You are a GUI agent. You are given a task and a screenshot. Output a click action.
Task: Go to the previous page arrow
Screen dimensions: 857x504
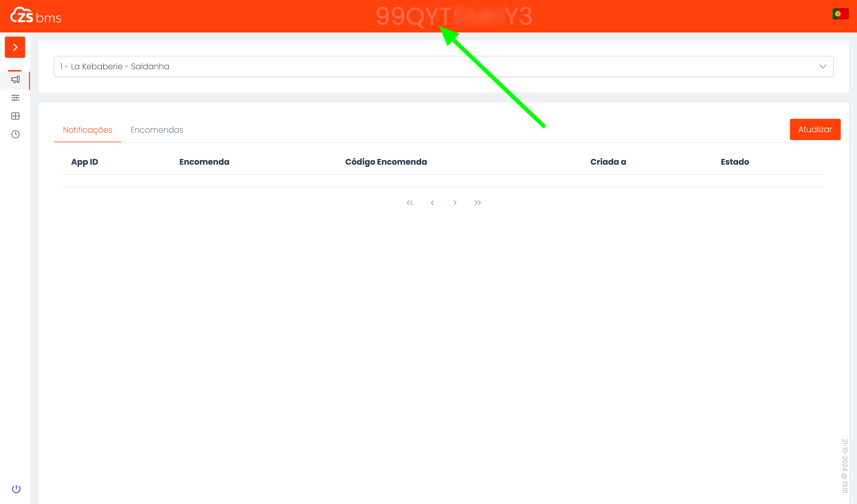click(x=432, y=203)
